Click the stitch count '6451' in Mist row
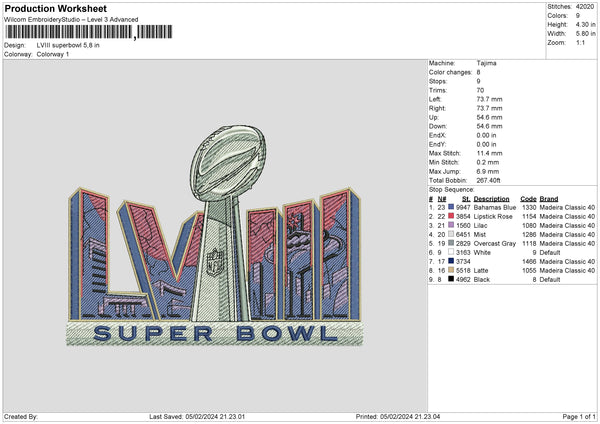600x424 pixels. click(x=463, y=235)
